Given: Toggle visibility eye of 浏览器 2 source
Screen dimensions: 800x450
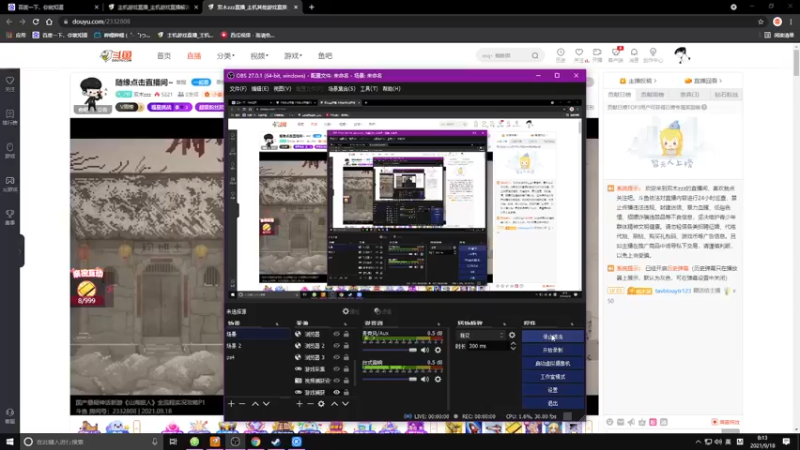Looking at the screenshot, I should pyautogui.click(x=336, y=346).
